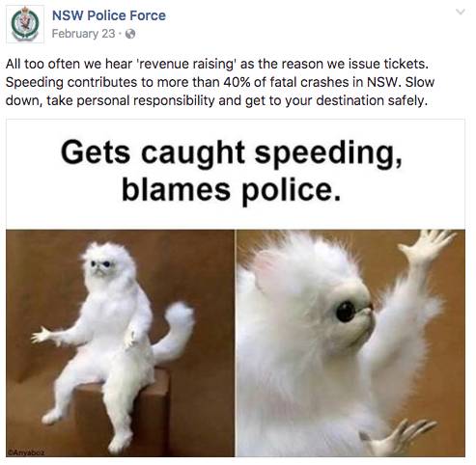Click the ©Anyaboz watermark on photo
476x465 pixels.
coord(26,452)
